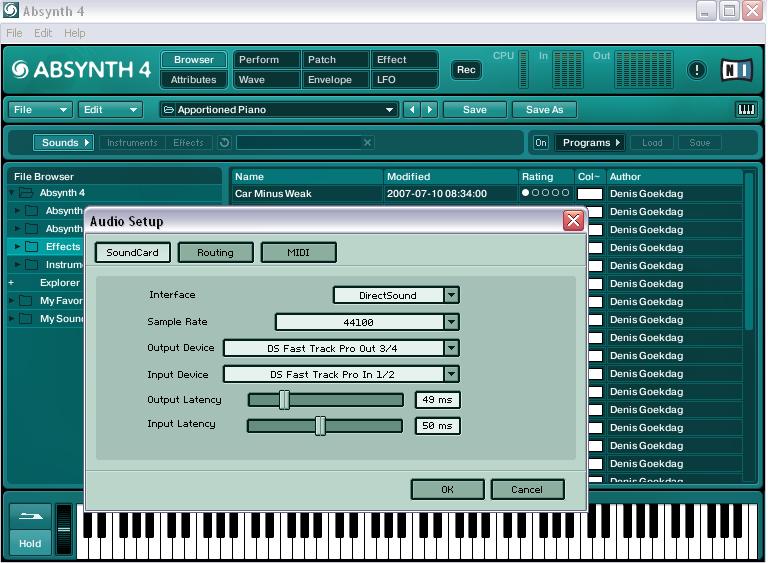Image resolution: width=768 pixels, height=563 pixels.
Task: Toggle the Effects filter
Action: (x=189, y=143)
